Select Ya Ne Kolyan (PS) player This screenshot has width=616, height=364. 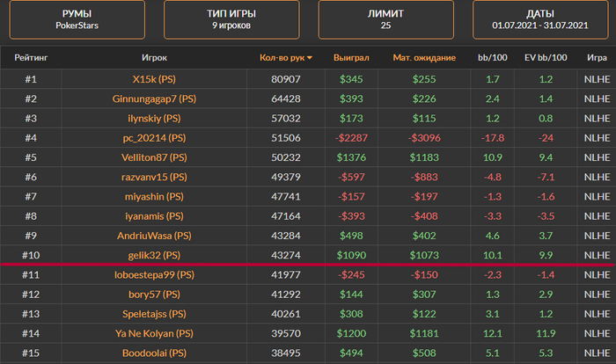click(x=154, y=333)
